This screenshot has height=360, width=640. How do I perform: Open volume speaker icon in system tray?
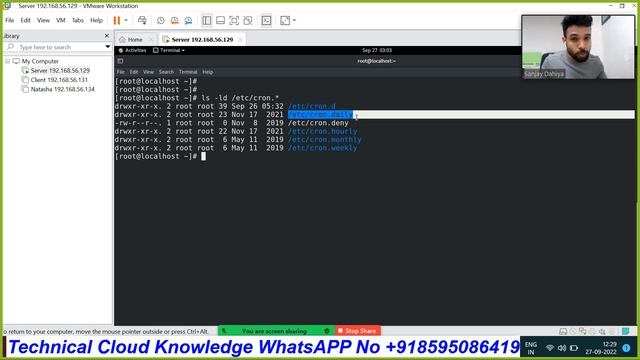[562, 348]
